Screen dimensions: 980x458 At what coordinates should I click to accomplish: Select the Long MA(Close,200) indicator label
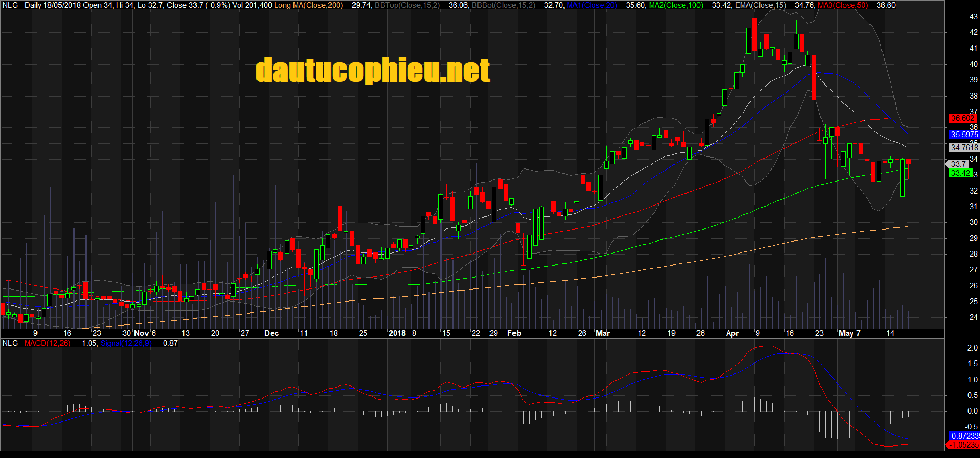(309, 5)
